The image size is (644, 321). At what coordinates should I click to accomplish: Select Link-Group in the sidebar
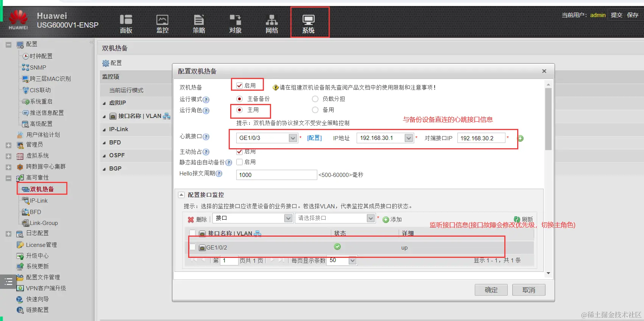coord(44,223)
